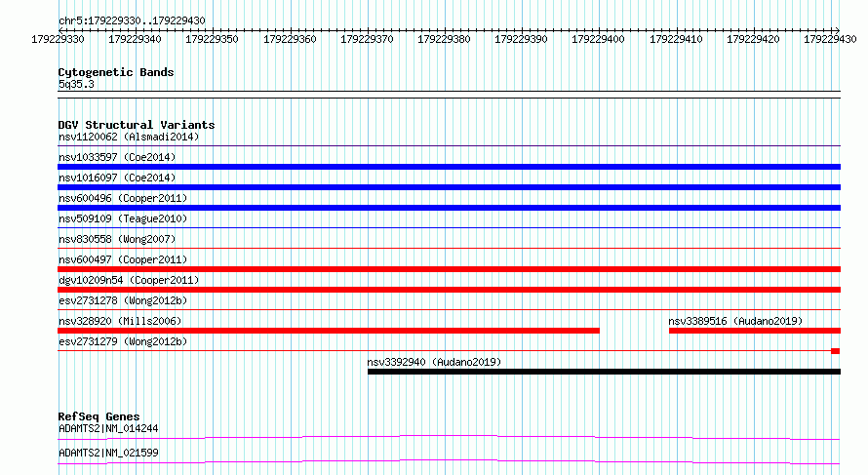
Task: Click ruler position 179229430
Action: (830, 39)
